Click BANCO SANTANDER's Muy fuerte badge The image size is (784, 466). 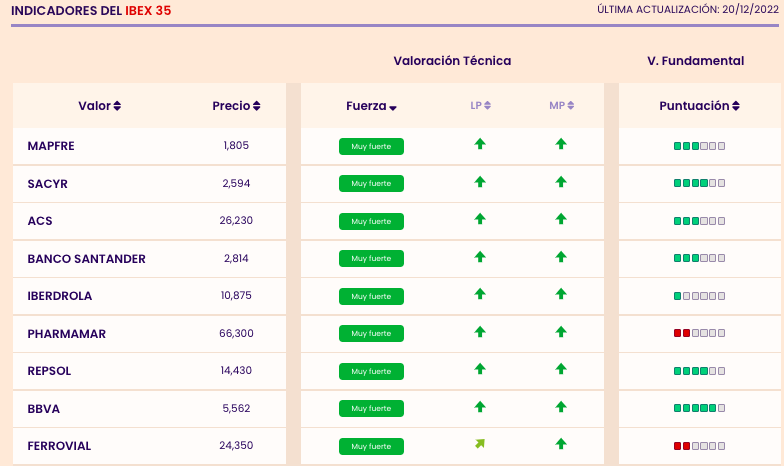371,258
